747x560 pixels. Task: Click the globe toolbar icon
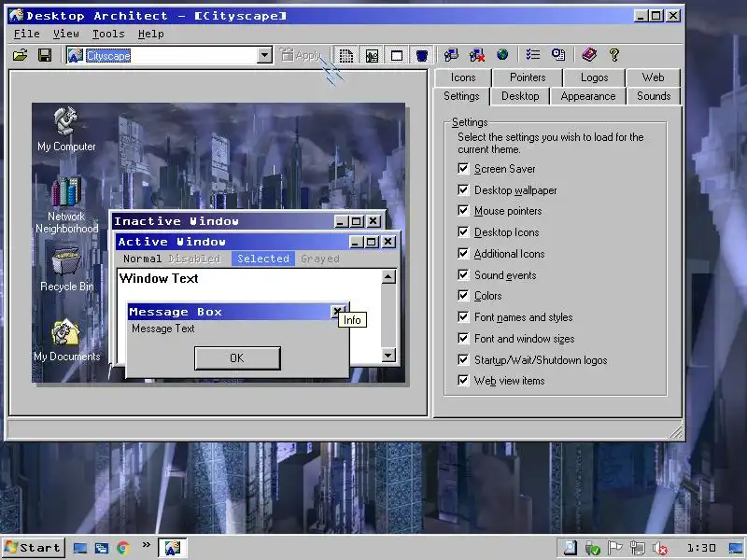coord(502,55)
